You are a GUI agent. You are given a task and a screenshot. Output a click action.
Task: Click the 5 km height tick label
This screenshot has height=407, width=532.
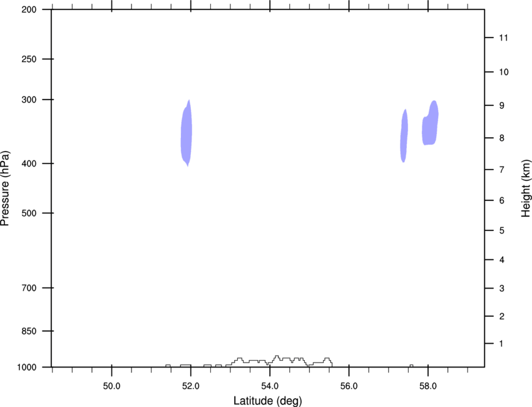click(x=501, y=231)
